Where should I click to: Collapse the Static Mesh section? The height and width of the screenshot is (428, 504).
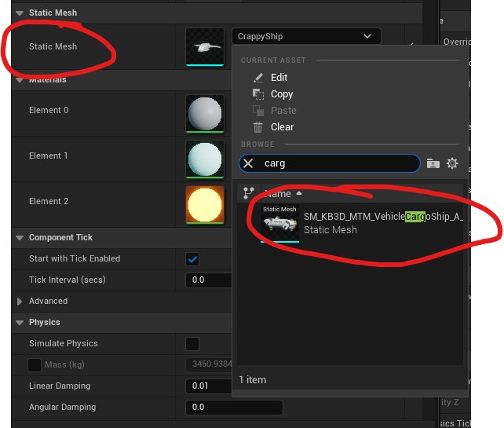20,13
